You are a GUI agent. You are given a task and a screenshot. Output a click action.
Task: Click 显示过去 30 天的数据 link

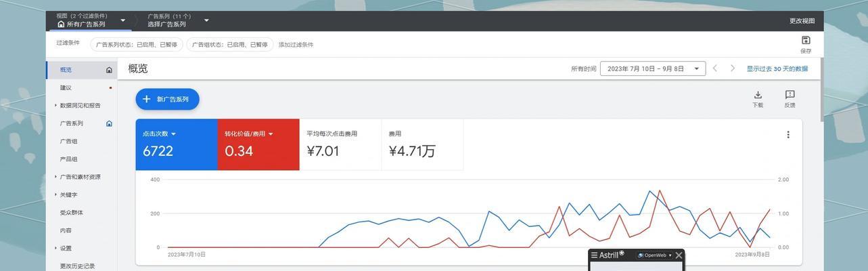tap(777, 68)
